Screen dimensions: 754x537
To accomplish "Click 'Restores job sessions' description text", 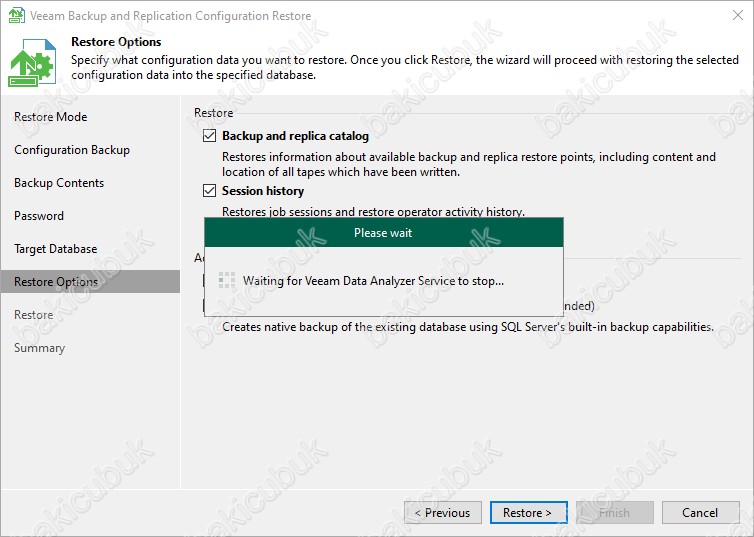I will [x=373, y=212].
